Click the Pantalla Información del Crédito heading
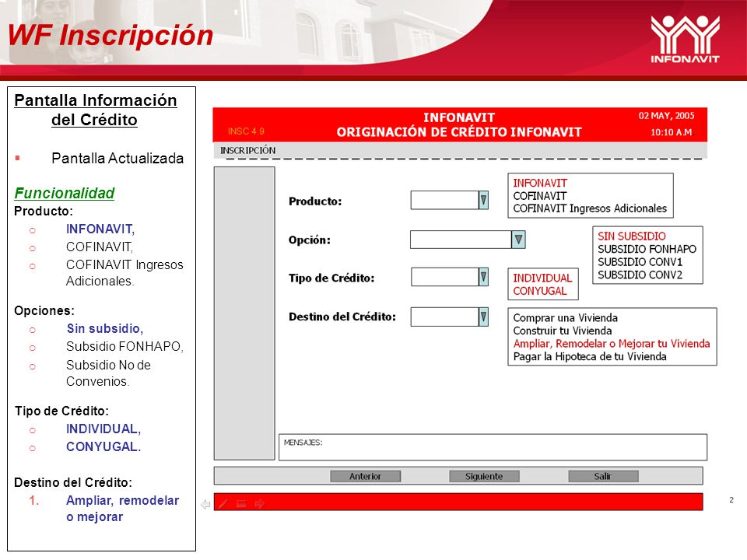Viewport: 747px width, 560px height. (95, 110)
